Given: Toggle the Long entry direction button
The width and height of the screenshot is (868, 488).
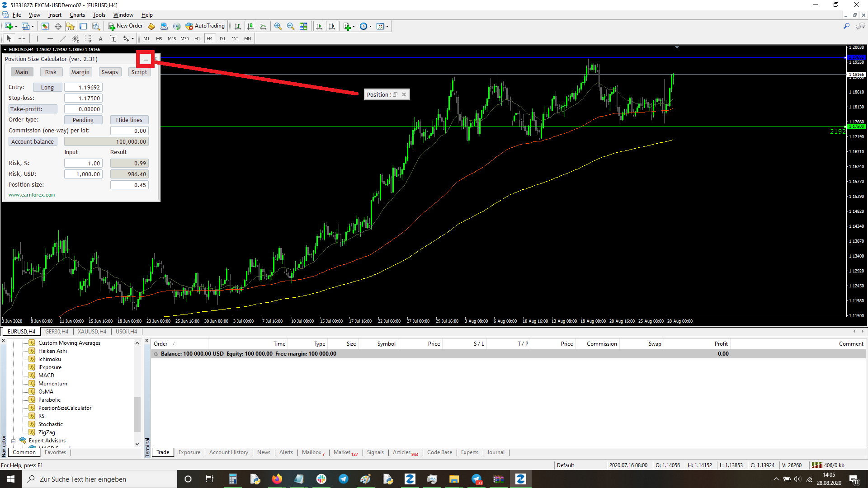Looking at the screenshot, I should click(x=47, y=87).
